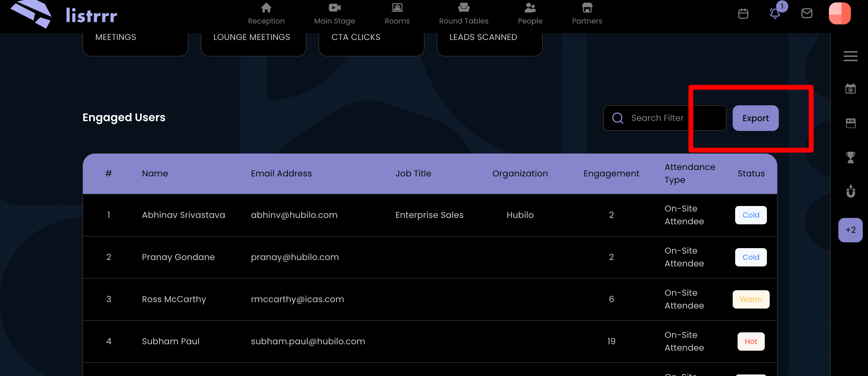
Task: Click Warm status badge for Ross
Action: (x=751, y=299)
